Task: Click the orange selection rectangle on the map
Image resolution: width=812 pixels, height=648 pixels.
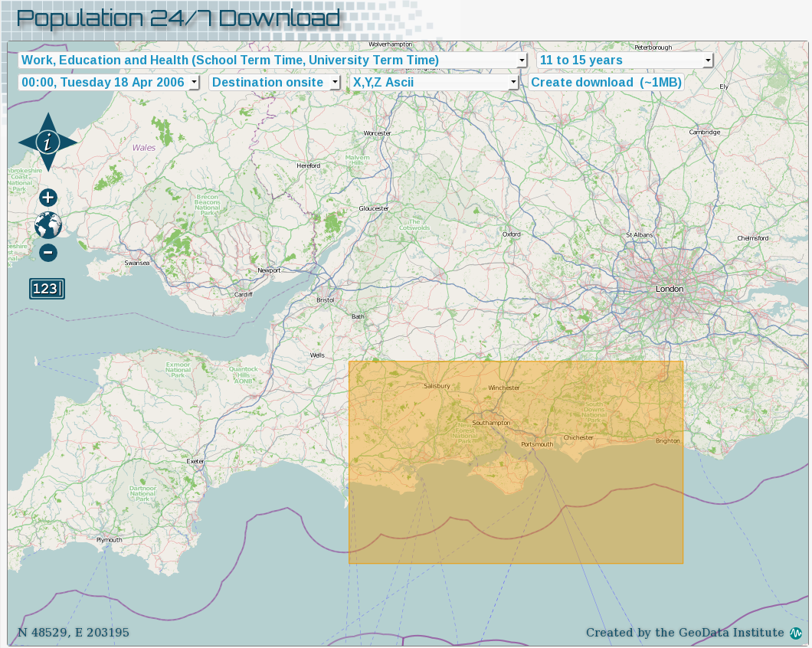Action: tap(516, 462)
